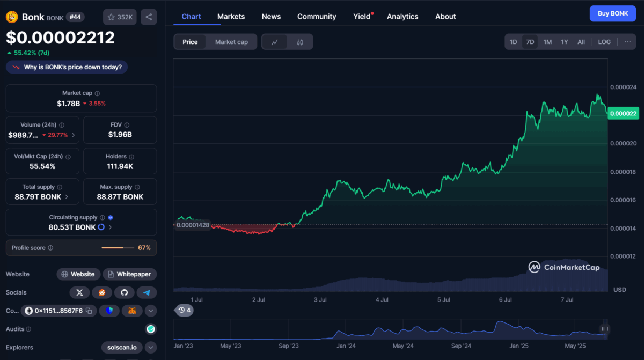Open 'Why is BONK's price down today?'
The width and height of the screenshot is (644, 360).
coord(67,67)
